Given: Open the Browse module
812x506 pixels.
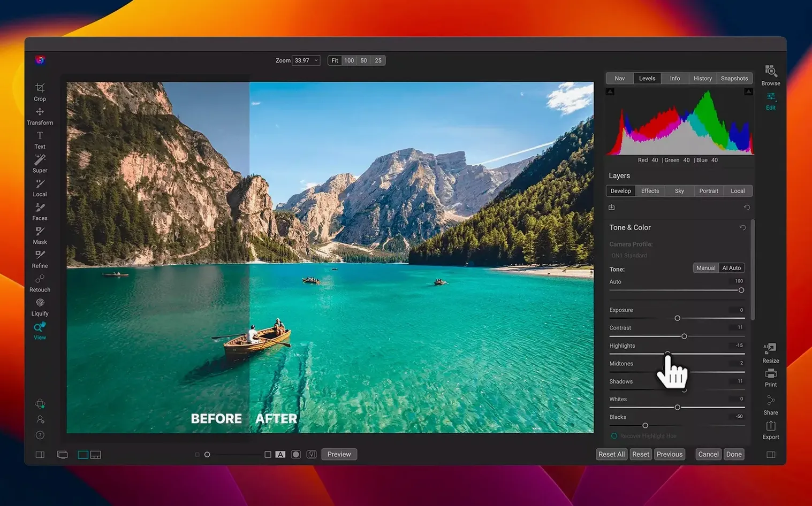Looking at the screenshot, I should tap(771, 75).
